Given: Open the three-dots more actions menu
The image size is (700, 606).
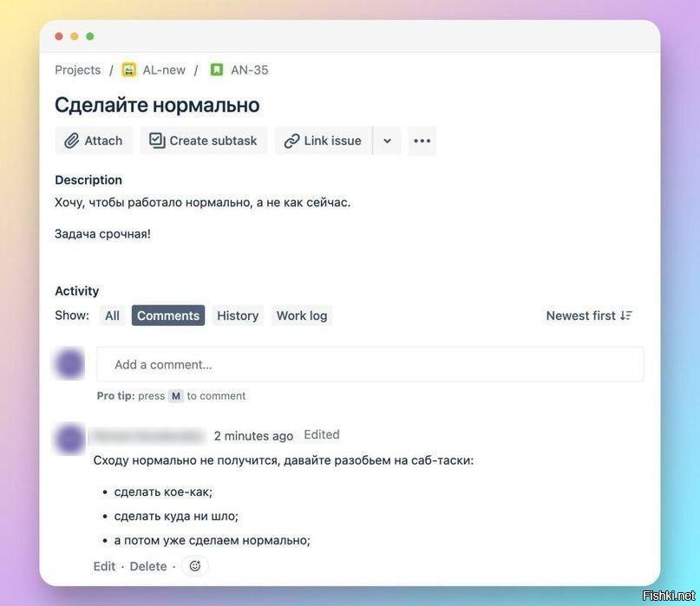Looking at the screenshot, I should coord(422,140).
